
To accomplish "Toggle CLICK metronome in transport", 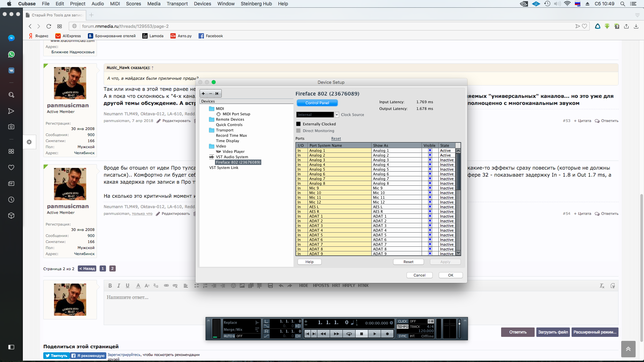I will (402, 321).
